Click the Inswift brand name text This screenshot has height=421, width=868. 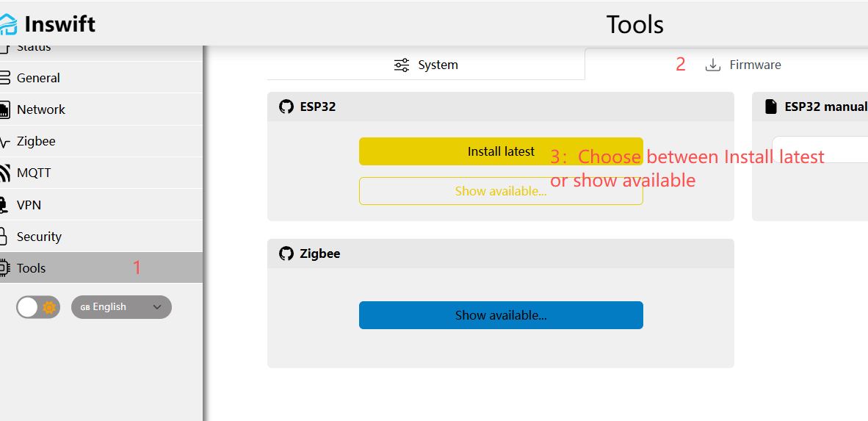[x=59, y=24]
